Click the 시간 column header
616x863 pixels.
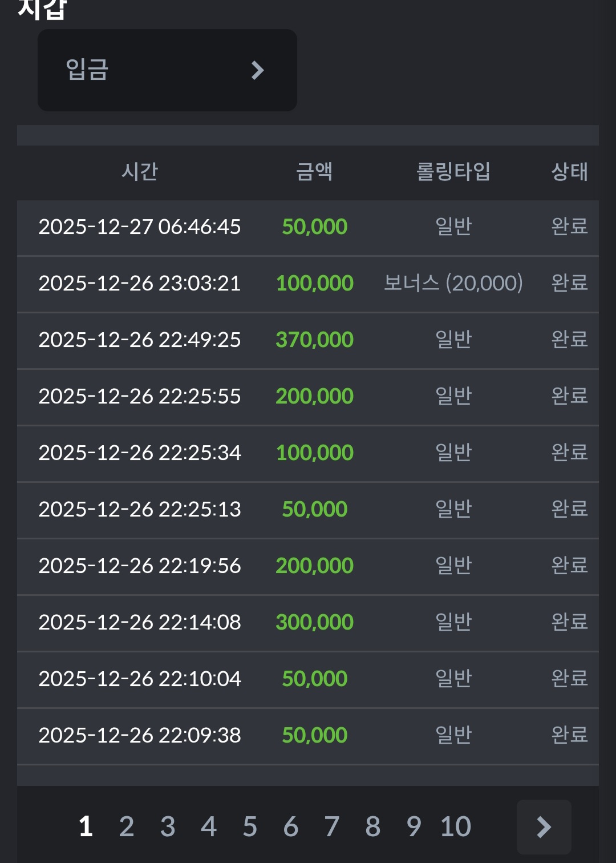(140, 171)
